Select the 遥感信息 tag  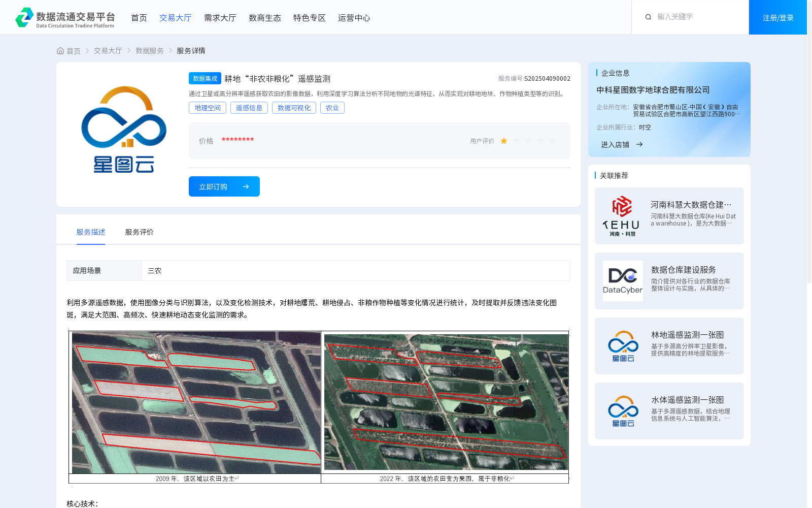(249, 108)
